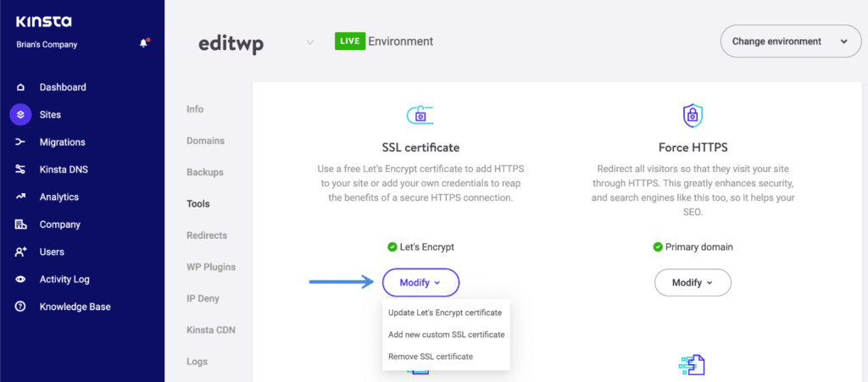View the Activity Log

[64, 280]
